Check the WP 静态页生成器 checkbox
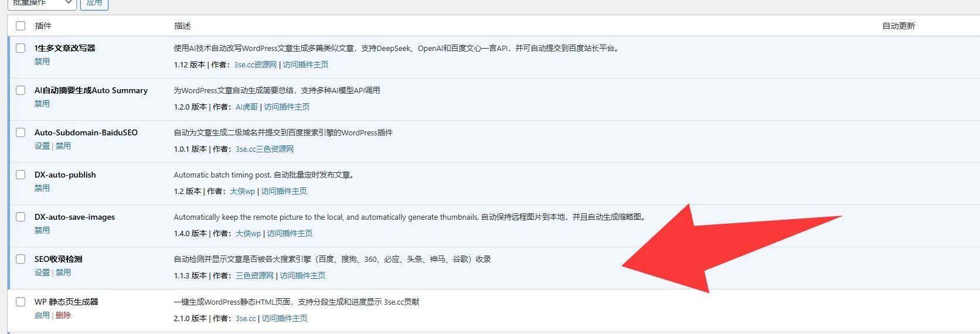The width and height of the screenshot is (980, 334). [x=21, y=302]
